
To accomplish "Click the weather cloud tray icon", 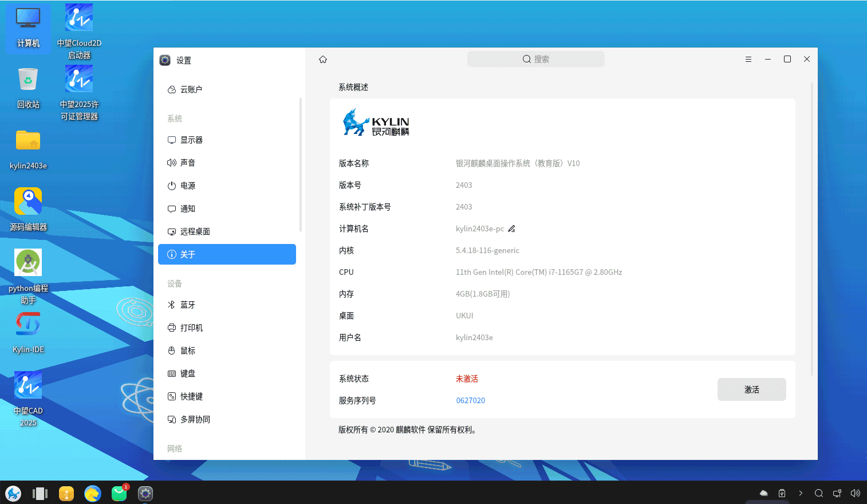I will click(763, 493).
